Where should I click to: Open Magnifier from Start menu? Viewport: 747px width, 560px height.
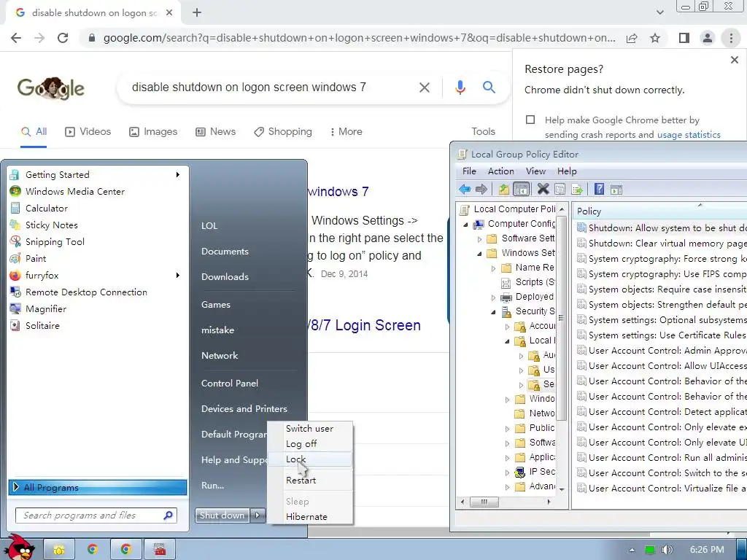coord(97,309)
